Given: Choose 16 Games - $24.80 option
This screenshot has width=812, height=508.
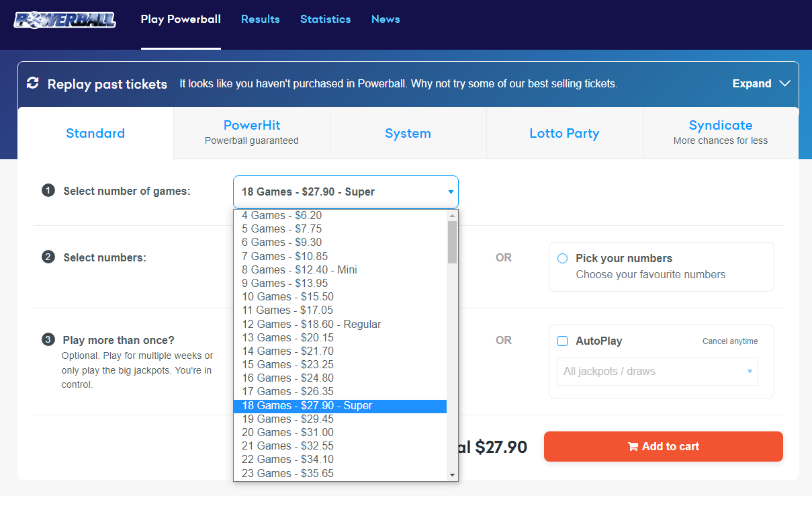Looking at the screenshot, I should [x=340, y=378].
